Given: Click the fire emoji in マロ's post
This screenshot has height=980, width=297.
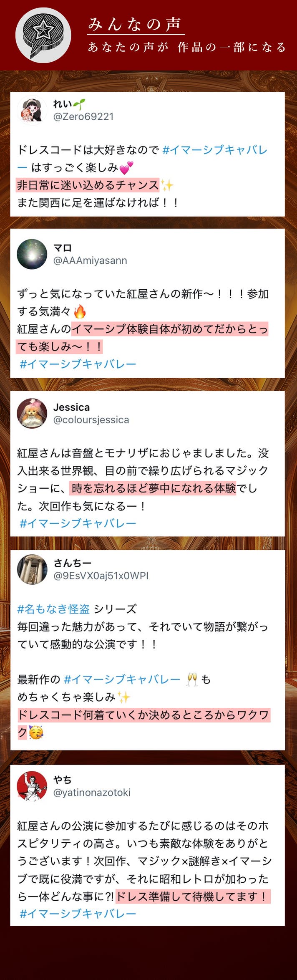Looking at the screenshot, I should tap(80, 311).
